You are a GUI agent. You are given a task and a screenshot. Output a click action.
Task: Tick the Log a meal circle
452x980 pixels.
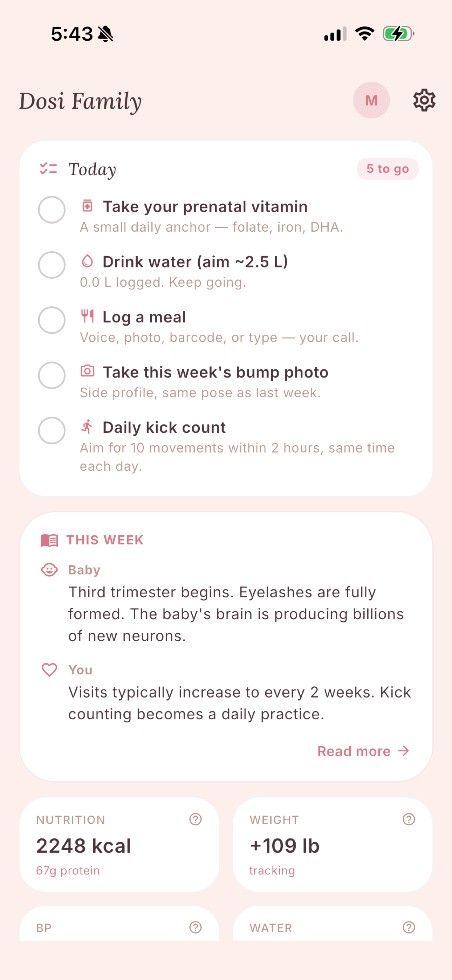point(52,320)
